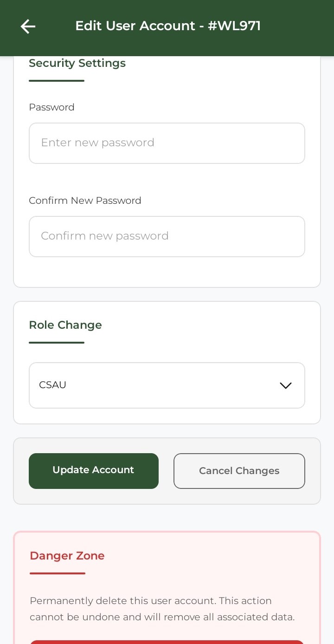Click the Danger Zone heading
This screenshot has height=644, width=334.
tap(67, 556)
